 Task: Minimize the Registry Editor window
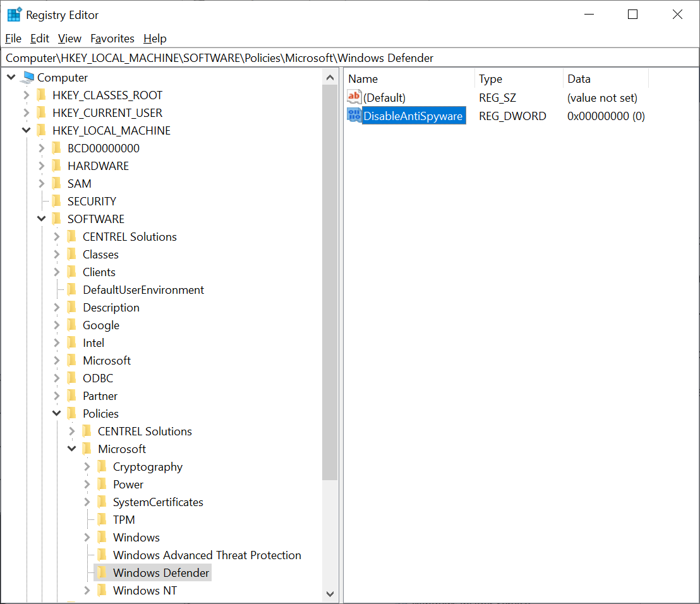pos(589,15)
